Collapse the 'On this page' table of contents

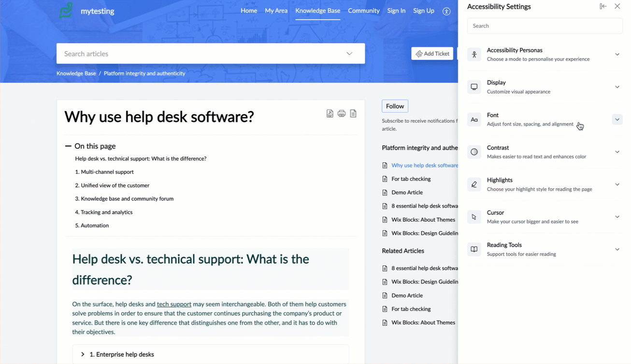click(68, 146)
